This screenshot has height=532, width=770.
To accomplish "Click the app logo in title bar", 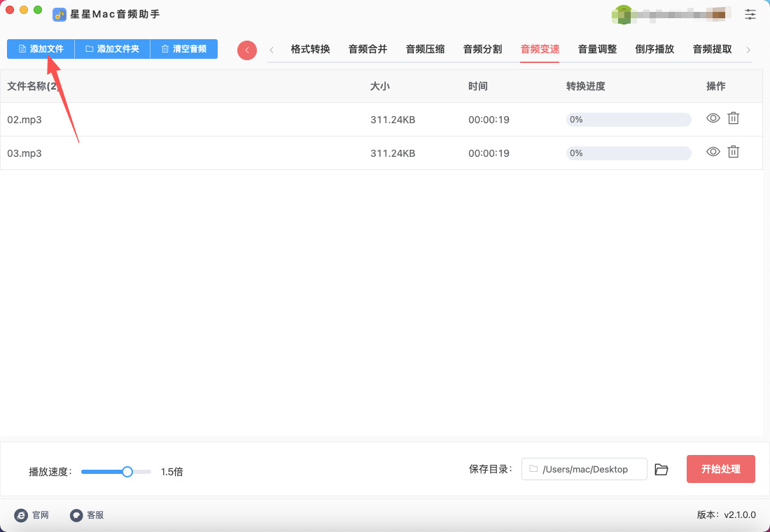I will coord(59,14).
